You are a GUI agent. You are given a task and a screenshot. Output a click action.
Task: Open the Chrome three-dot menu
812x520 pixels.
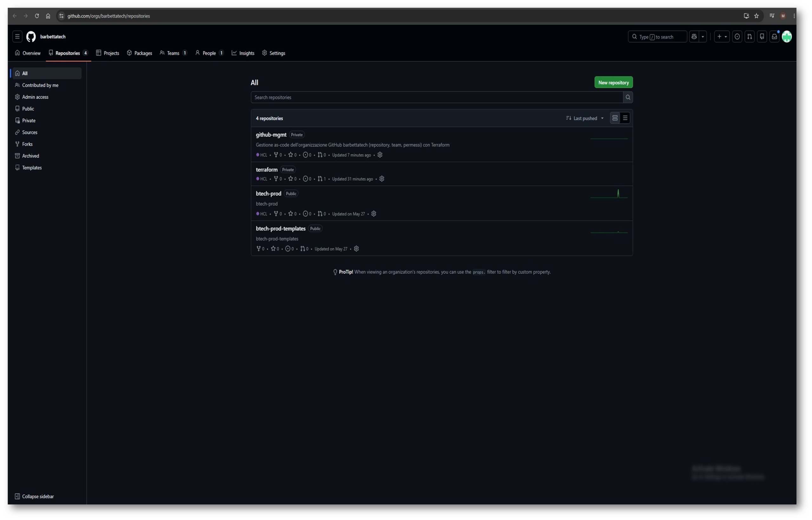point(794,16)
